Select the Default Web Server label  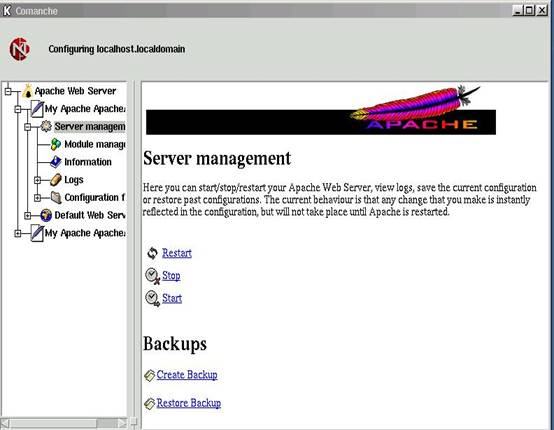(x=90, y=215)
